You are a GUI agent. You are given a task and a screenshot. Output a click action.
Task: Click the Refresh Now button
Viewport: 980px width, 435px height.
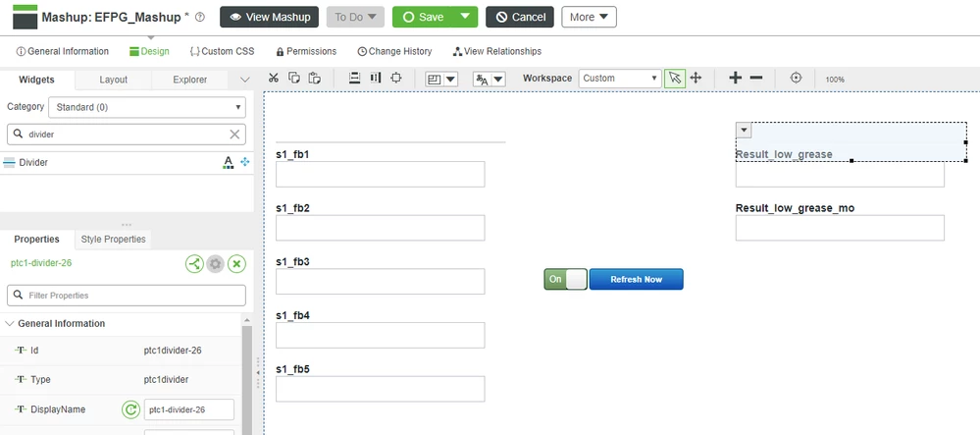pos(637,279)
